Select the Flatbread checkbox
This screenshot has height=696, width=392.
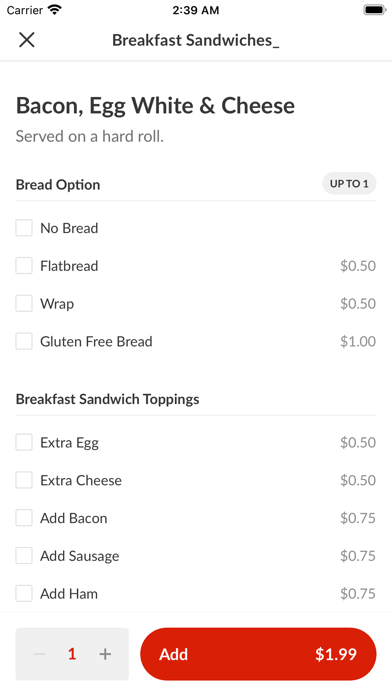[24, 265]
